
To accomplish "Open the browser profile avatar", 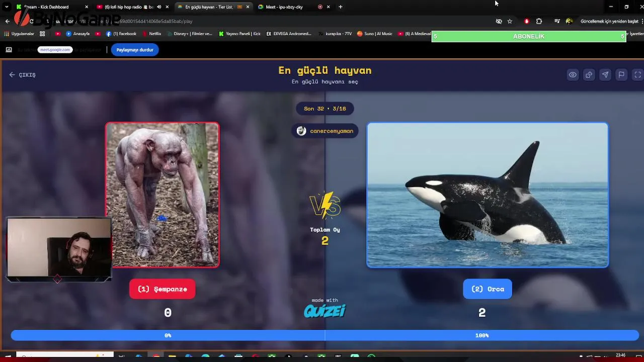I will click(569, 21).
